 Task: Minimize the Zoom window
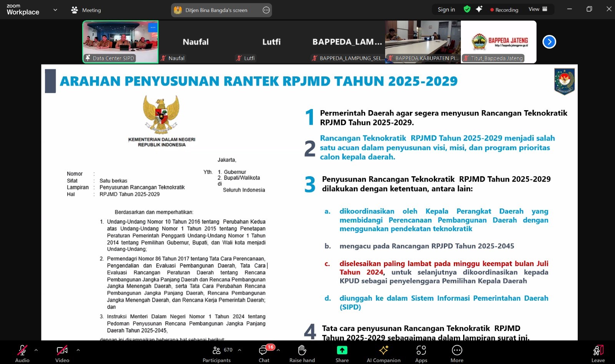tap(570, 9)
